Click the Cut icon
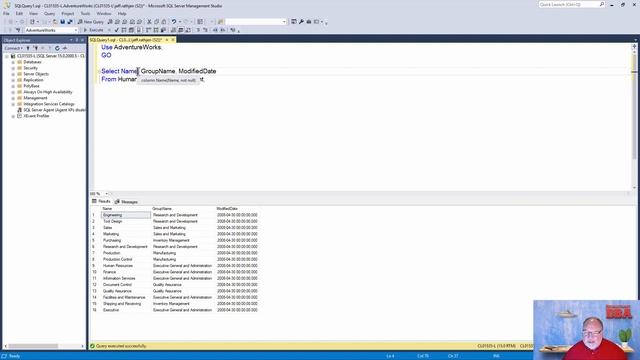Viewport: 640px width, 360px height. (x=149, y=22)
